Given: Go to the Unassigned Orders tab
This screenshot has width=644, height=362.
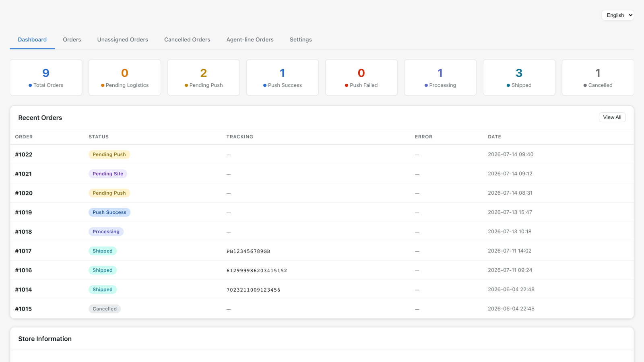Looking at the screenshot, I should point(123,39).
